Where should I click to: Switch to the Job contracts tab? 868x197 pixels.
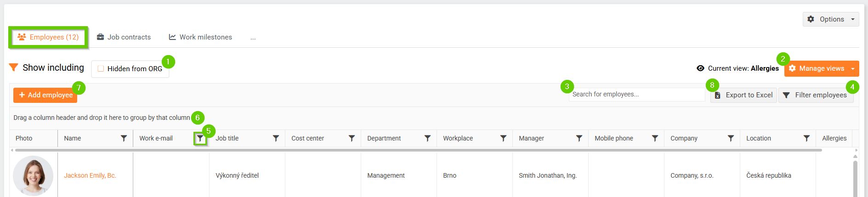[124, 37]
